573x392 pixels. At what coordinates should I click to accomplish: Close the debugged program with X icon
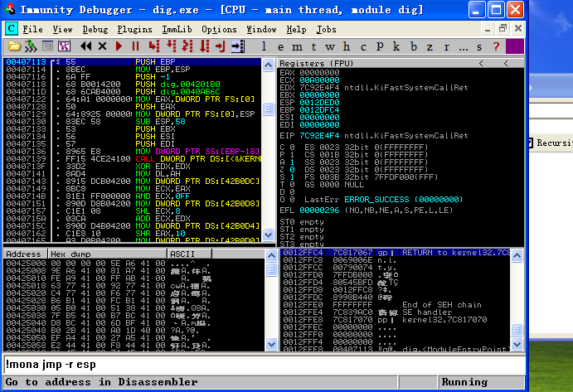tap(102, 46)
